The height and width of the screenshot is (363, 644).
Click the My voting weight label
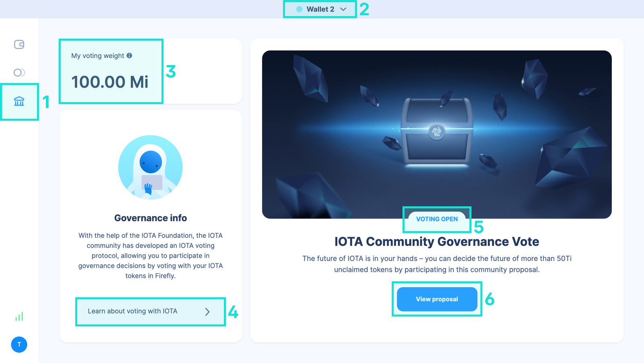98,56
